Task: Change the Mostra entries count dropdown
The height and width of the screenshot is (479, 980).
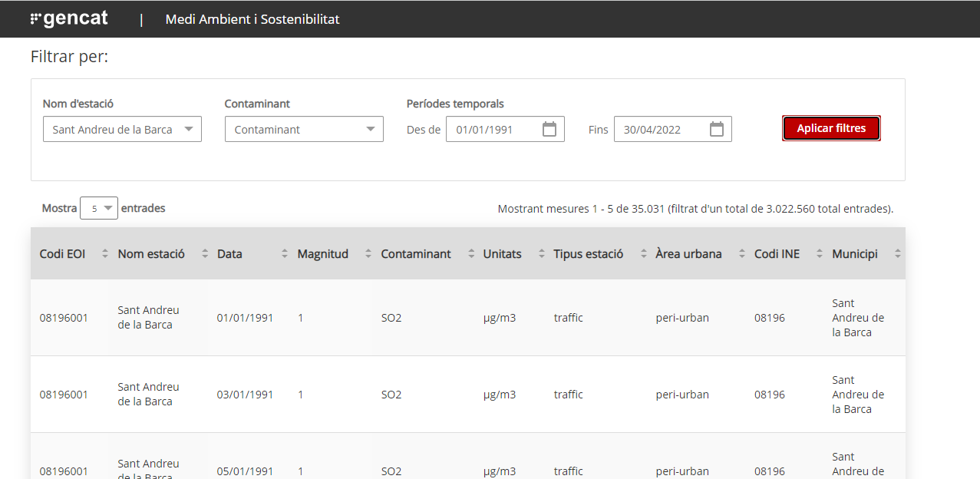Action: [99, 208]
